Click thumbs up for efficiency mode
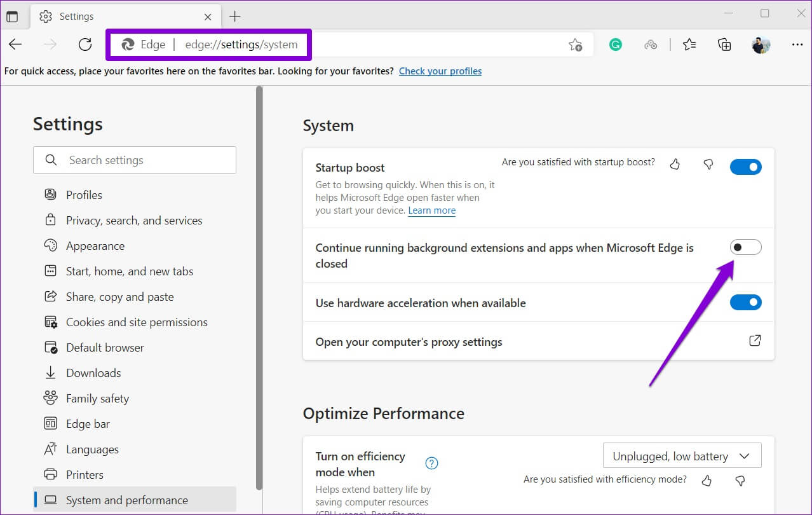The image size is (812, 515). (707, 481)
